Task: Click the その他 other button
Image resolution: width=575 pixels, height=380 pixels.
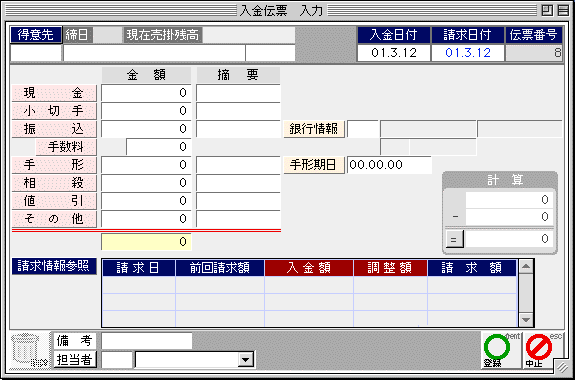Action: (54, 219)
